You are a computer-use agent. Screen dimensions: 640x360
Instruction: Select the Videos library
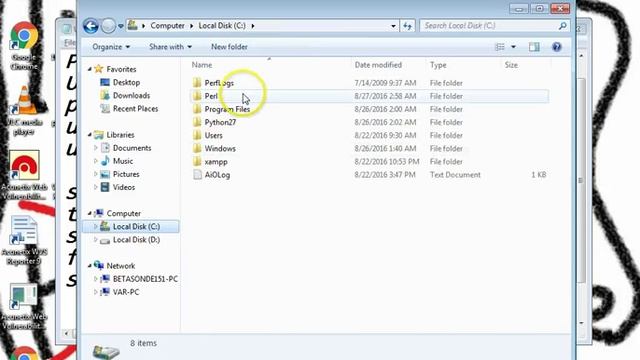click(x=124, y=187)
